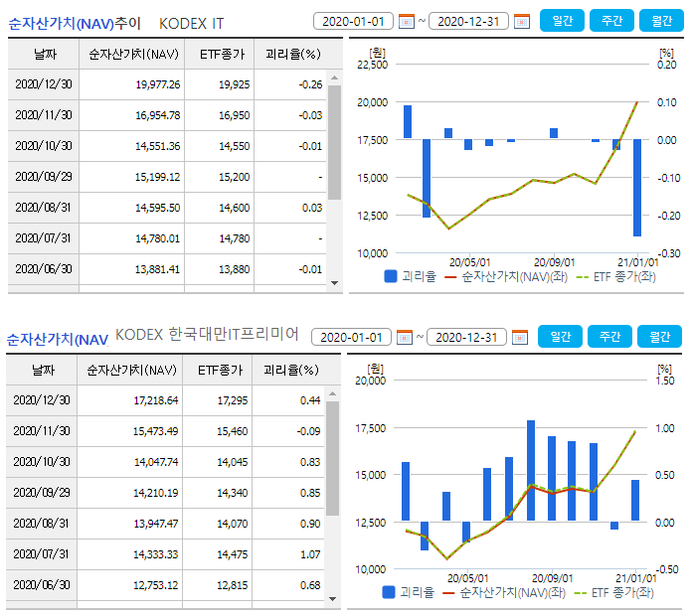
Task: Click start date field 2020-01-01 in KODEX IT panel
Action: tap(353, 21)
